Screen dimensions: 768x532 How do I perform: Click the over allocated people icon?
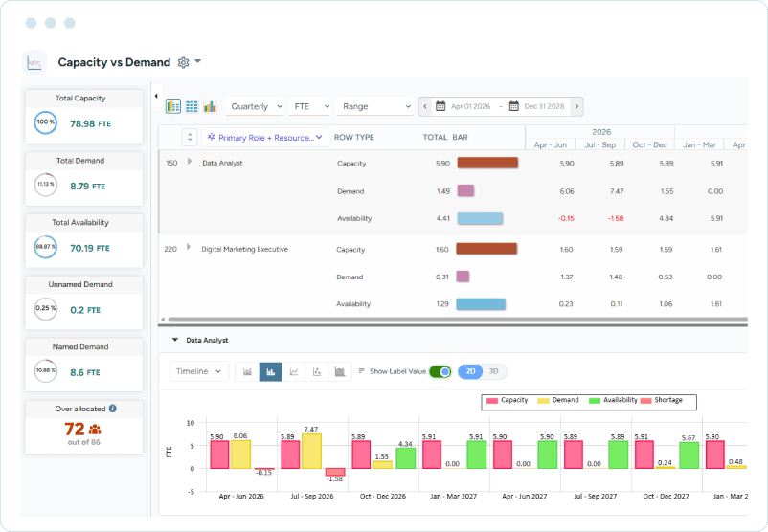[95, 430]
